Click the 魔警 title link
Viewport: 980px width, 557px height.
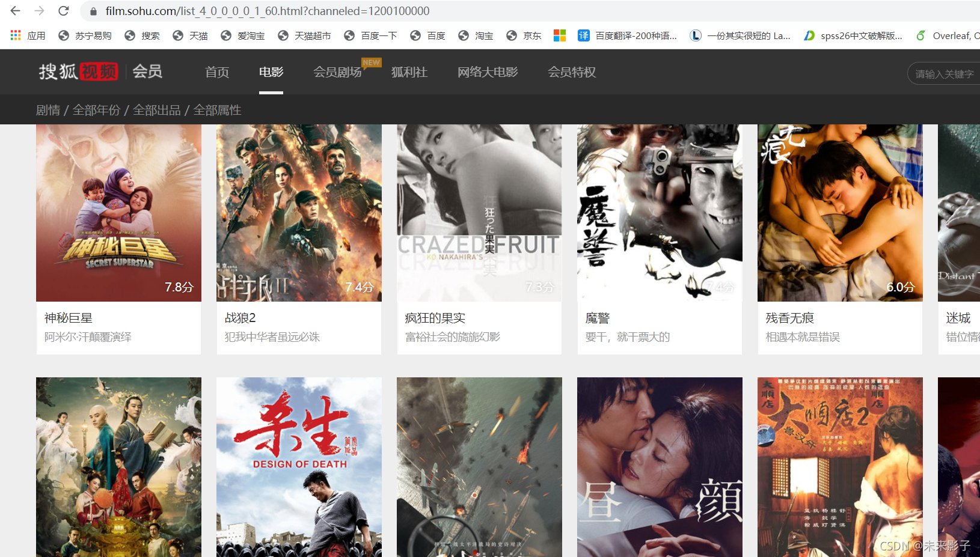point(598,318)
